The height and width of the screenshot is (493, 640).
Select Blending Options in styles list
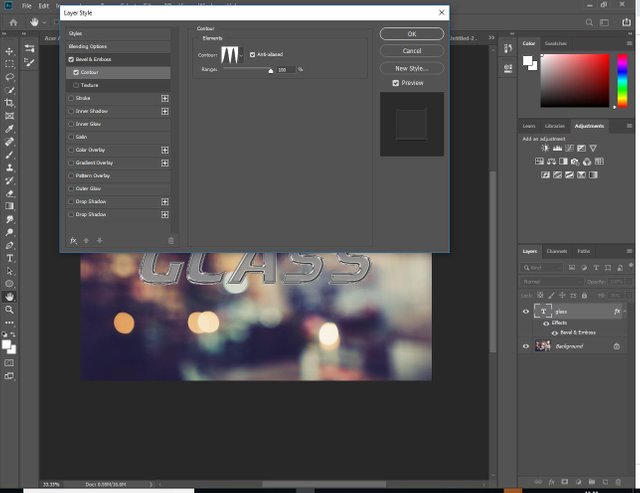pos(118,47)
